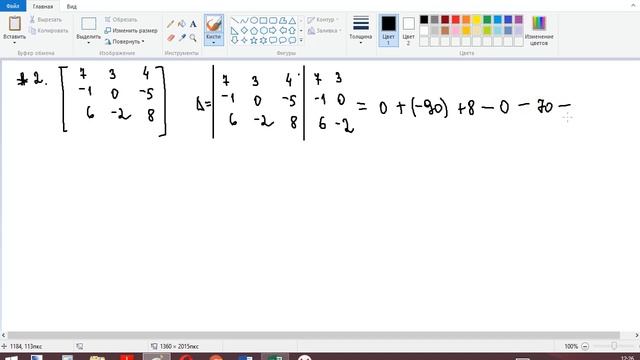Switch to the Главная tab

point(43,7)
